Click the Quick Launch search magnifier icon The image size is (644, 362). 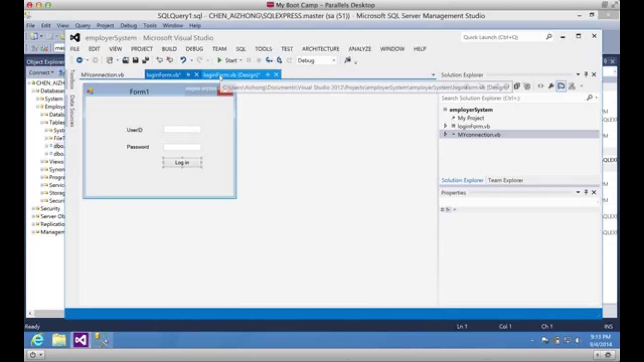[x=549, y=37]
